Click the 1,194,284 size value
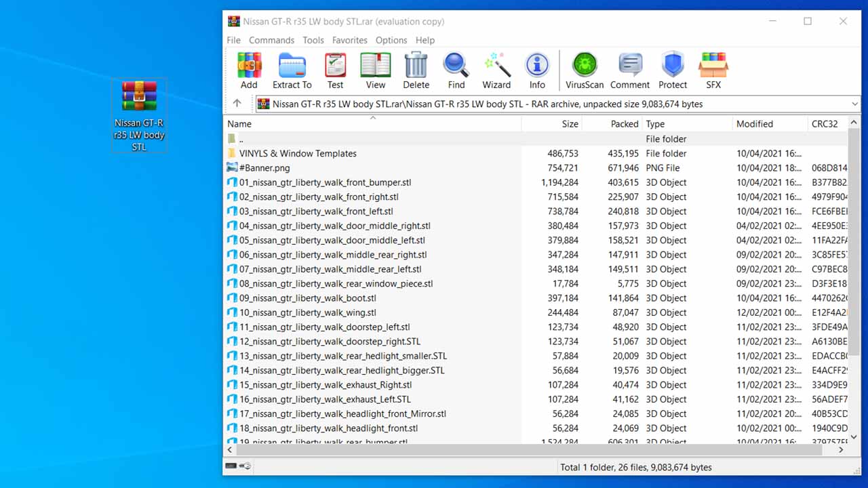This screenshot has height=488, width=868. click(560, 182)
